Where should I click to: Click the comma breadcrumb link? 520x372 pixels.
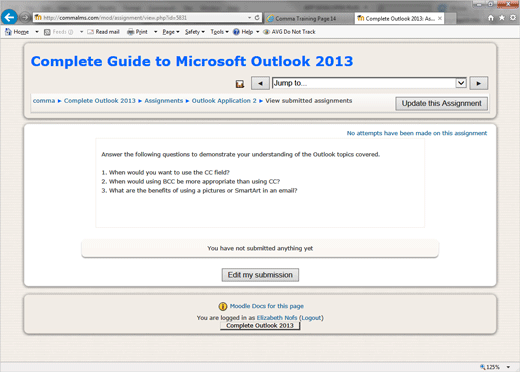(x=44, y=101)
